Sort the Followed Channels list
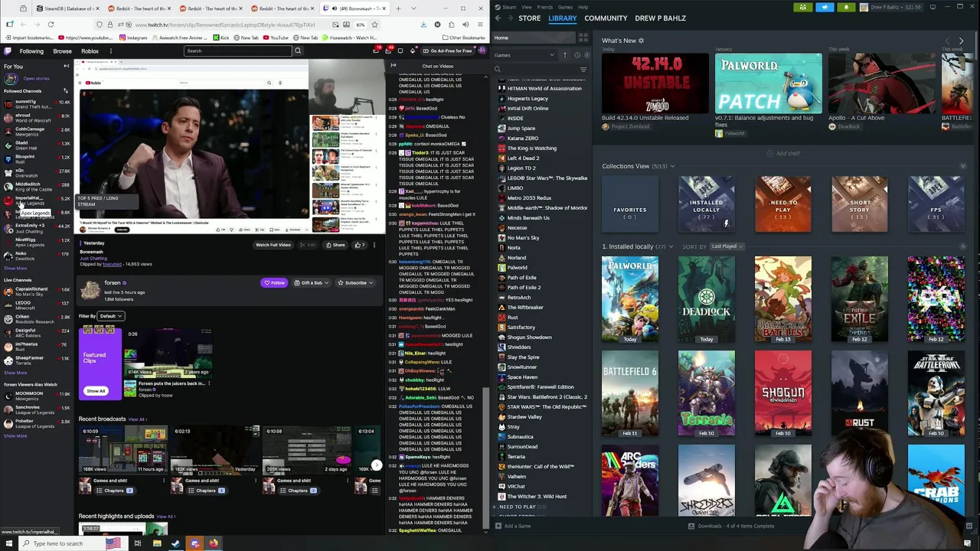This screenshot has width=980, height=551. 66,91
